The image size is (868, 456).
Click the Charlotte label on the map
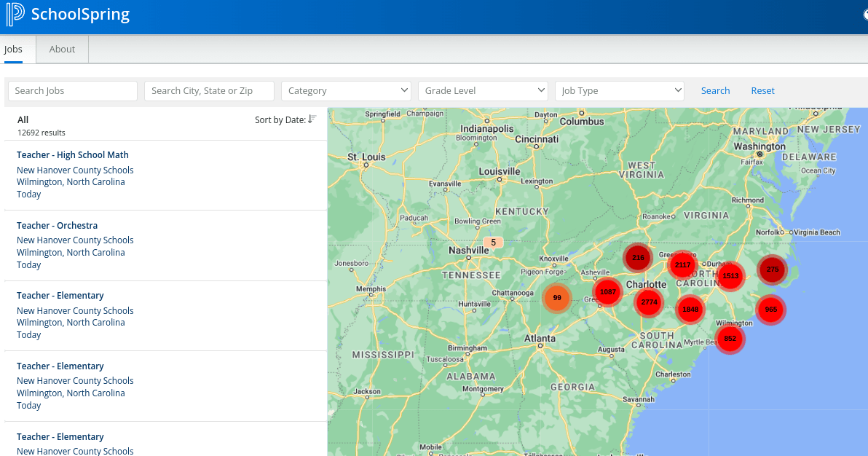pos(646,284)
